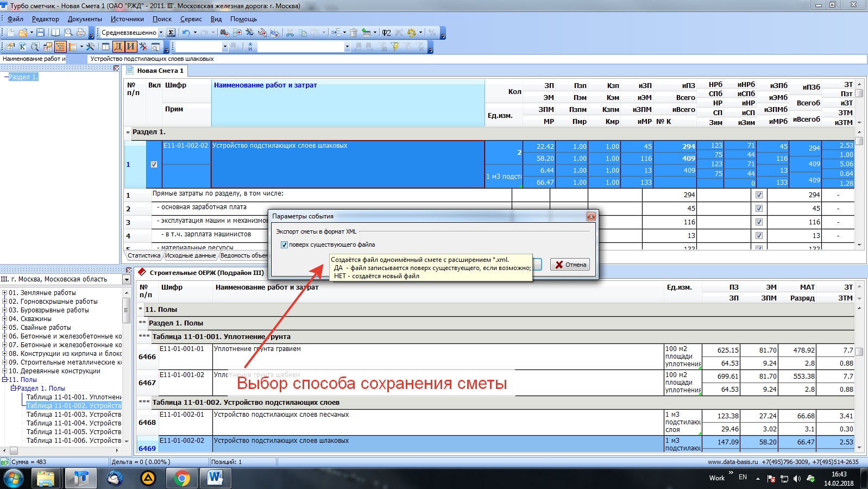Open the region dropdown 'г. Москва, Московская область'
Image resolution: width=868 pixels, height=489 pixels.
127,279
